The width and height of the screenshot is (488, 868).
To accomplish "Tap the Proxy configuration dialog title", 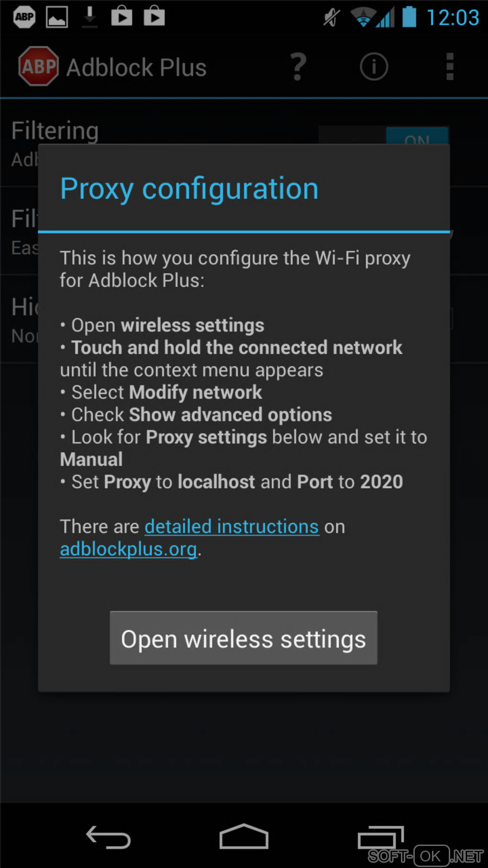I will (189, 189).
